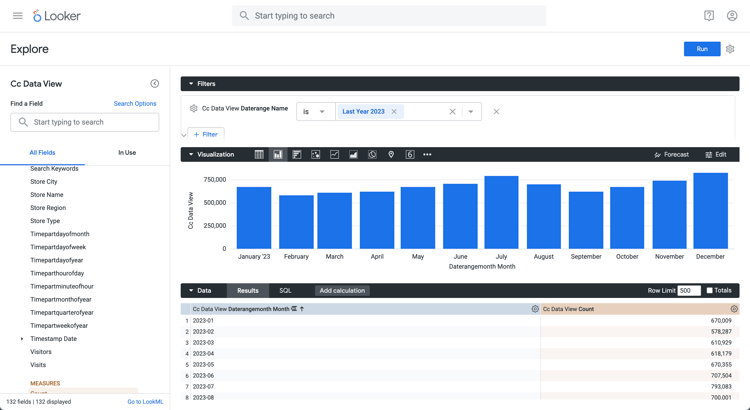The width and height of the screenshot is (750, 410).
Task: Enable the Totals checkbox
Action: (709, 290)
